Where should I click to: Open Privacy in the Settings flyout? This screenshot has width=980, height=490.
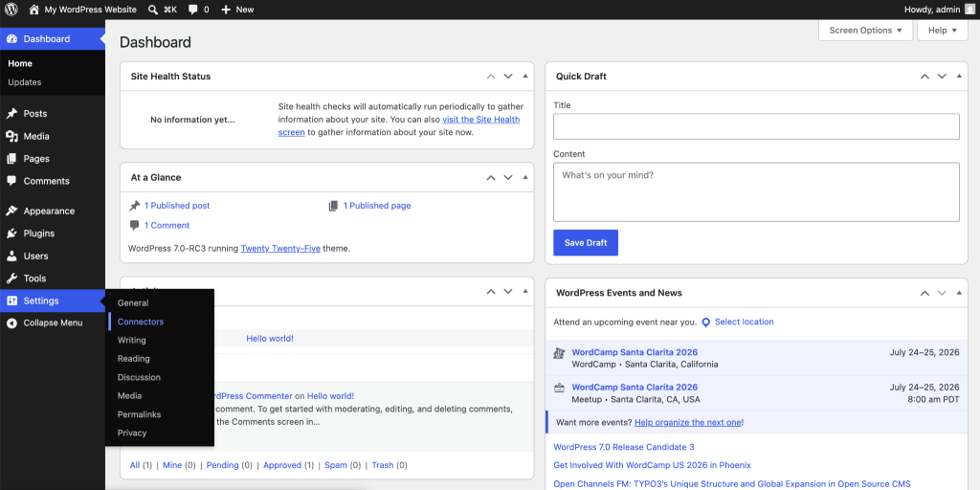[x=132, y=434]
